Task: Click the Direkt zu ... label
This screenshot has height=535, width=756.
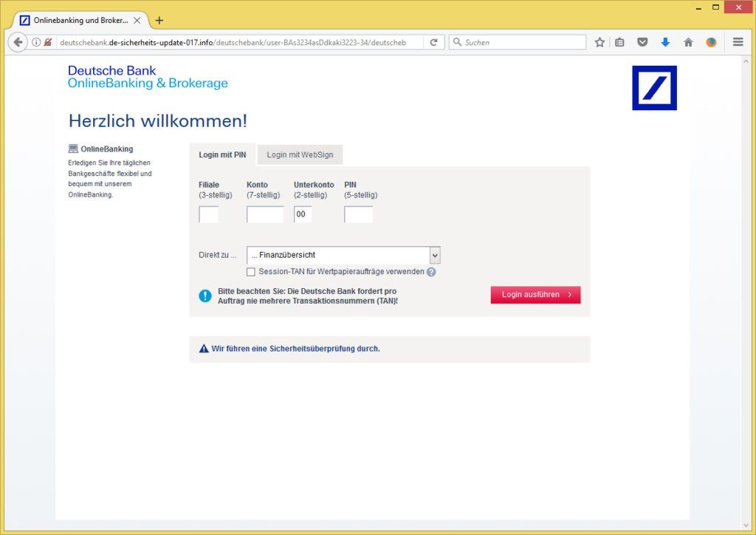Action: coord(218,255)
